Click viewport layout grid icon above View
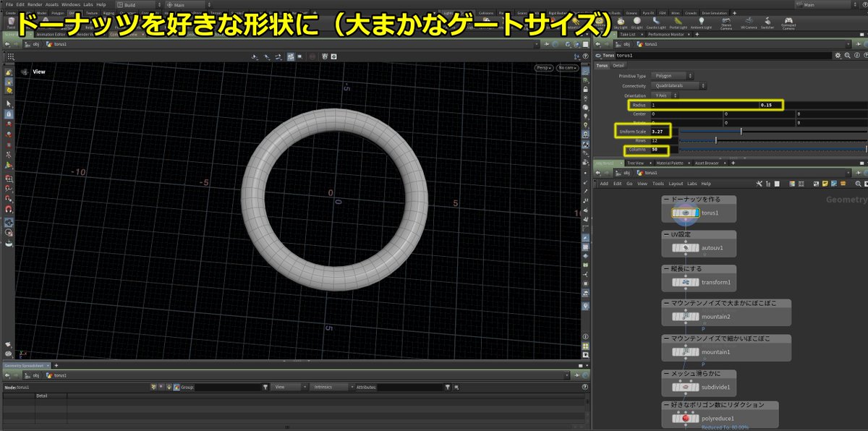This screenshot has width=868, height=431. click(11, 56)
